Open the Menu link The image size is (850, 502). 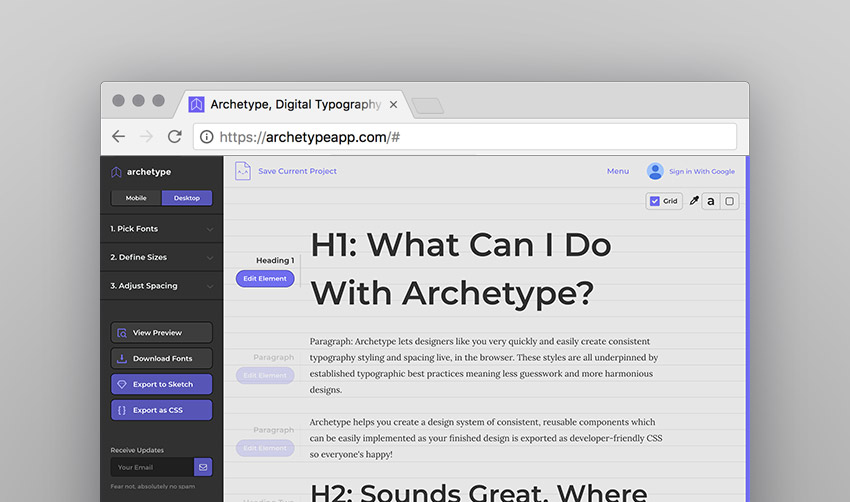pos(618,171)
